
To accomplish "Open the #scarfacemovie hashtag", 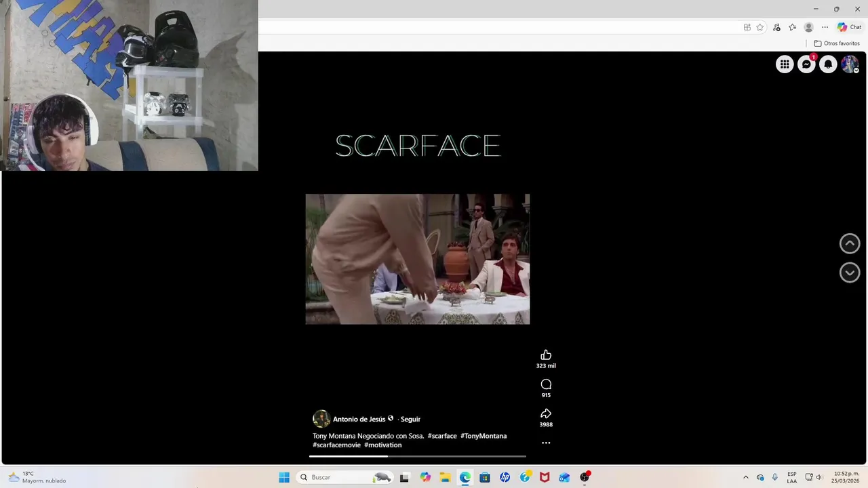I will click(336, 445).
